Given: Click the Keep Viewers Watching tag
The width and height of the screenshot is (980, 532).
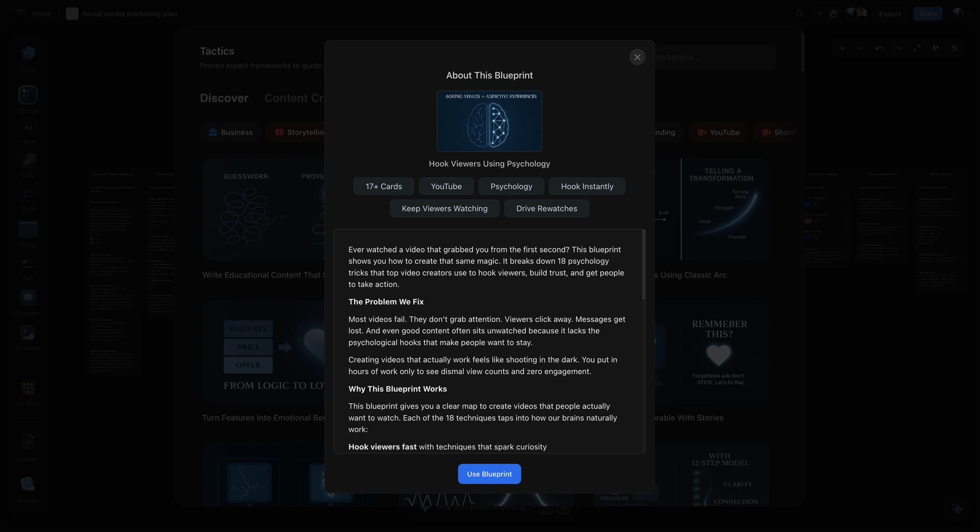Looking at the screenshot, I should [x=445, y=208].
